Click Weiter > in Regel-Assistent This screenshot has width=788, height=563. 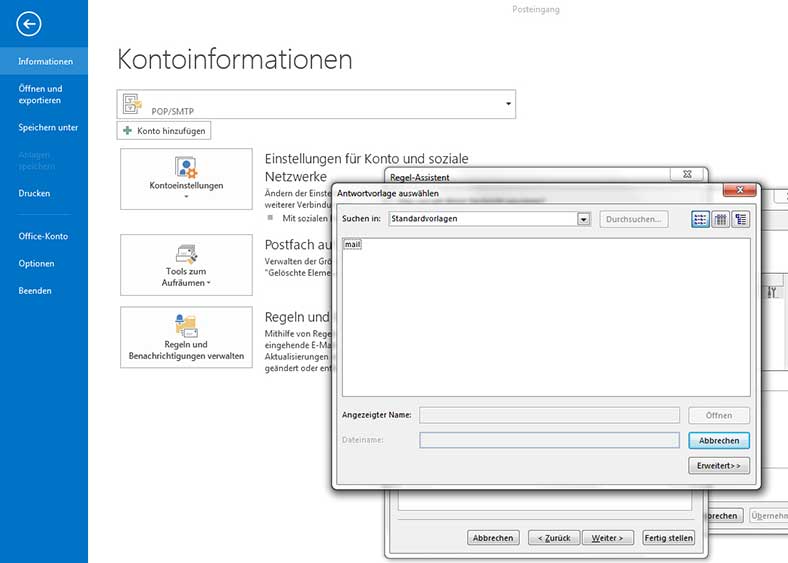pos(608,538)
